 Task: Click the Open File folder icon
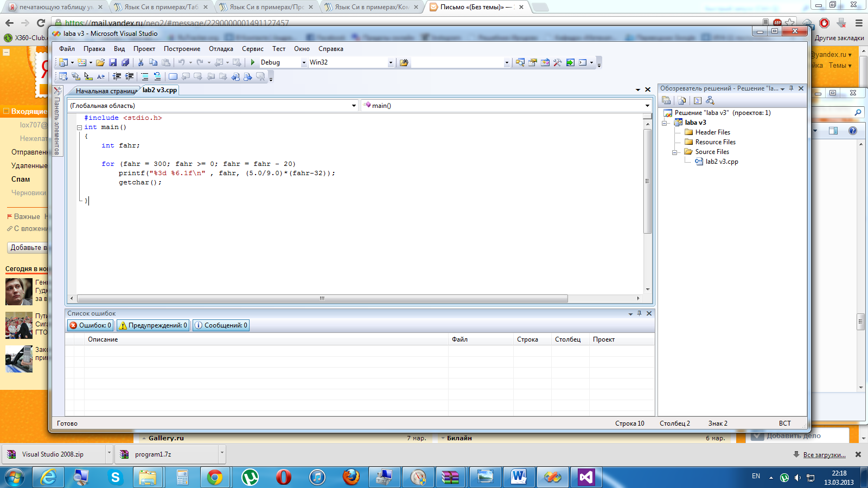pos(100,62)
